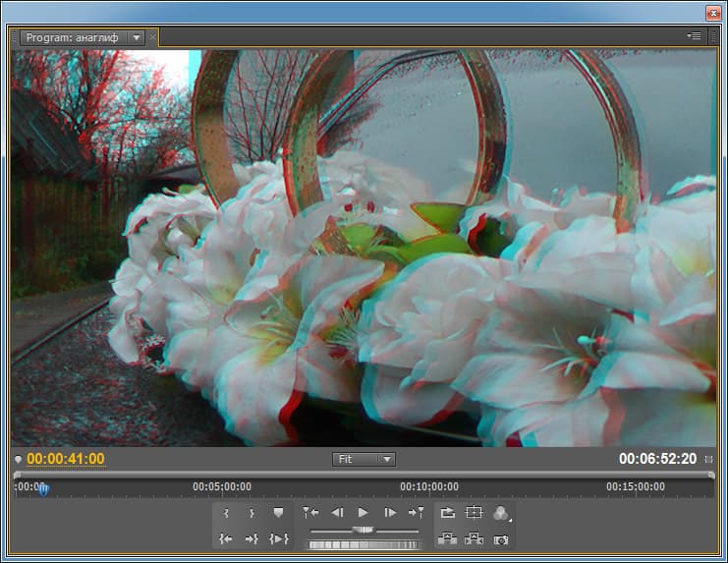Lift the selected section from the sequence

pos(447,538)
